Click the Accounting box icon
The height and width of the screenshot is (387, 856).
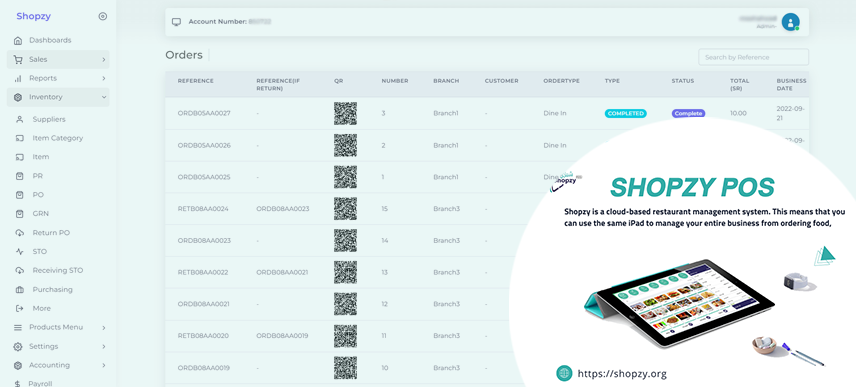tap(18, 365)
